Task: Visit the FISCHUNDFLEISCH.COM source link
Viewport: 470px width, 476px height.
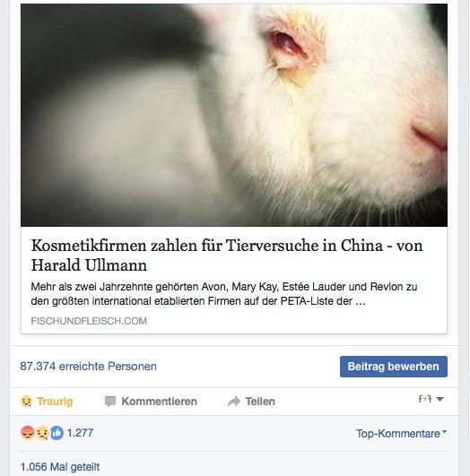Action: [x=89, y=321]
